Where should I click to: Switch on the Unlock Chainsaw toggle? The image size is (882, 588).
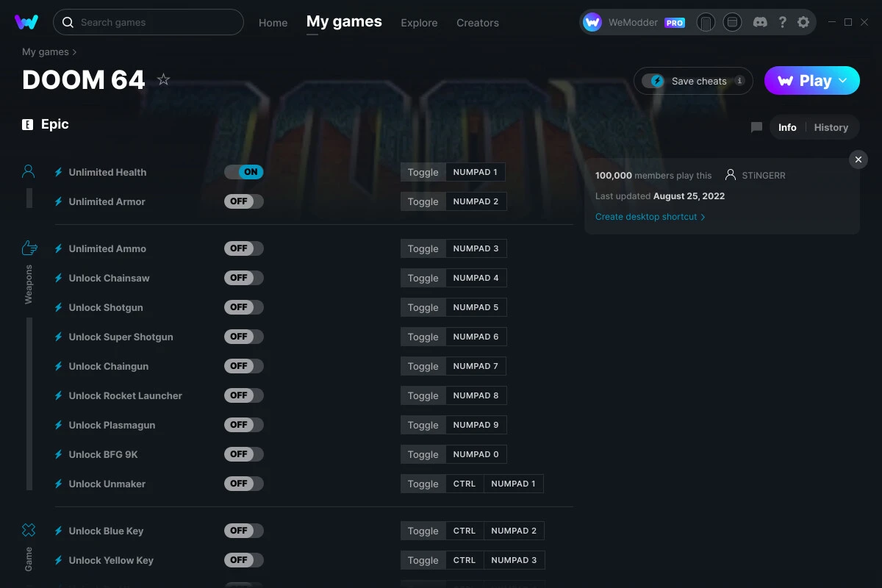click(244, 278)
